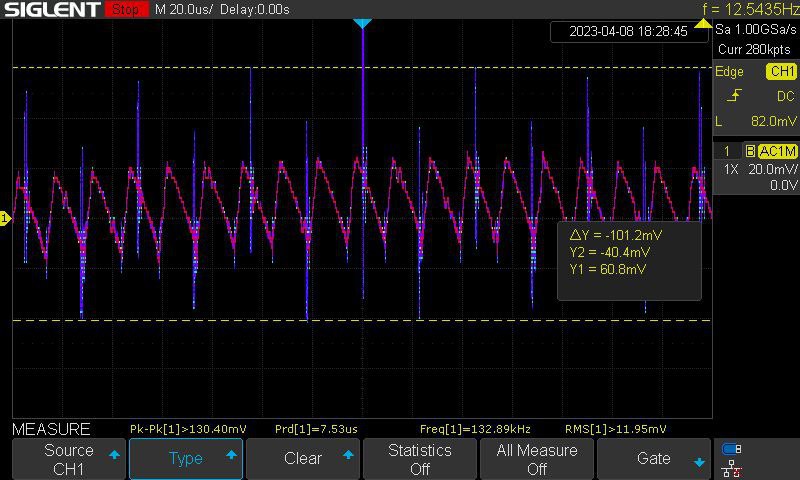The width and height of the screenshot is (800, 480).
Task: Click the blue arrow on Clear button
Action: click(x=348, y=454)
